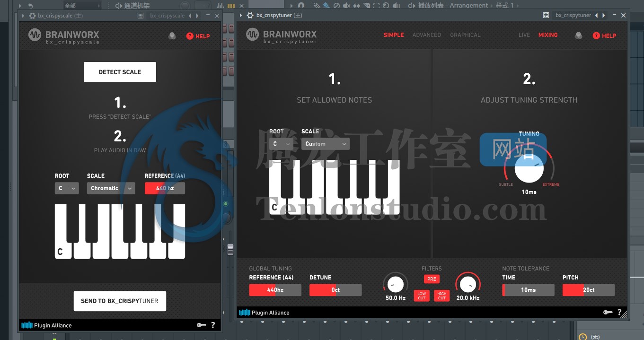Select previous preset in bx_crispyscale

tap(190, 16)
